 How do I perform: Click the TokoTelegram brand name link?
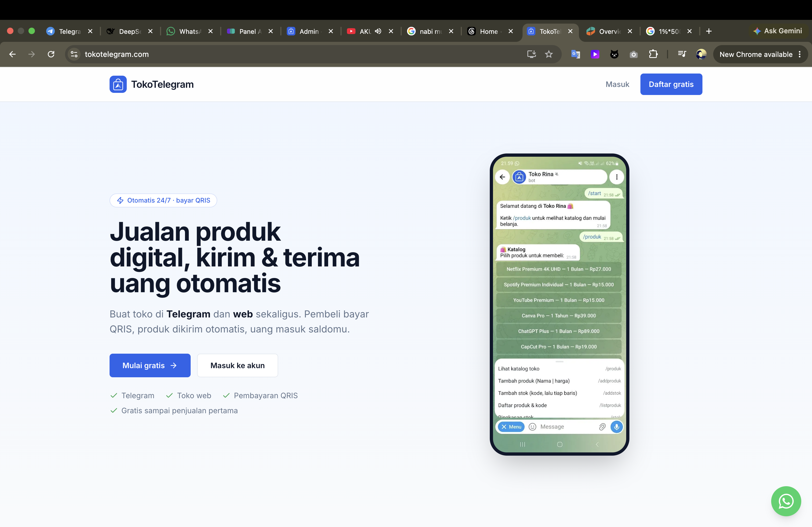tap(162, 84)
